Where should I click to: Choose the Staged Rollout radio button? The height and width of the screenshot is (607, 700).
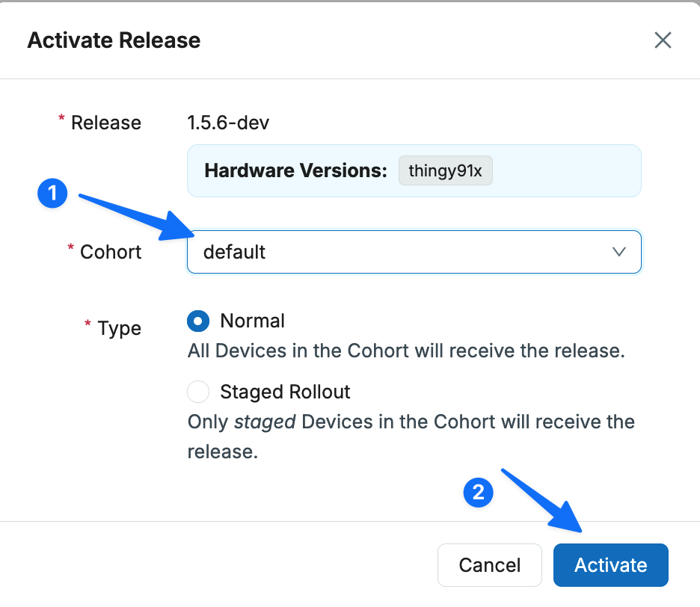click(197, 392)
